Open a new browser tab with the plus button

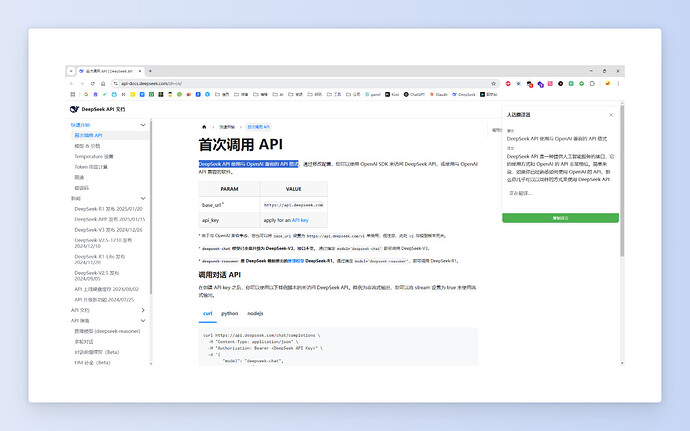click(x=150, y=71)
